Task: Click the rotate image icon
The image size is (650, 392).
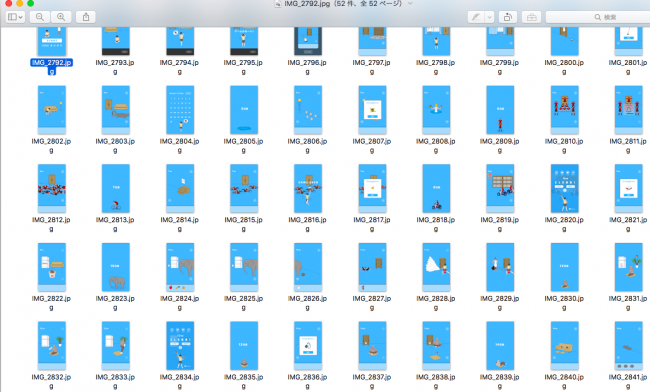Action: (x=507, y=17)
